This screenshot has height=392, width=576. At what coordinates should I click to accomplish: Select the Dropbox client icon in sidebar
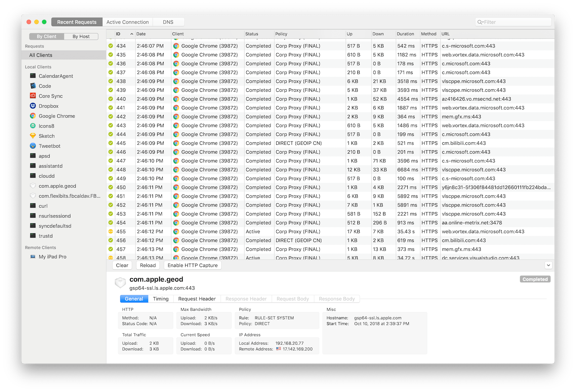(33, 106)
